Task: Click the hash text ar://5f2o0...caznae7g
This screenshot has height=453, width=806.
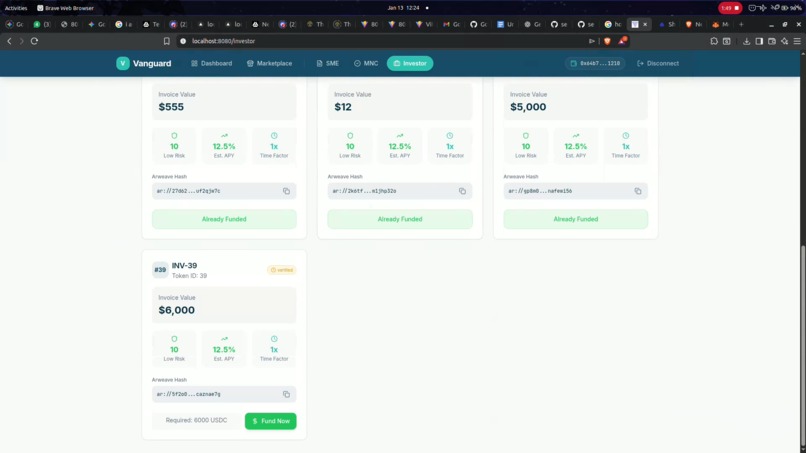Action: point(188,394)
